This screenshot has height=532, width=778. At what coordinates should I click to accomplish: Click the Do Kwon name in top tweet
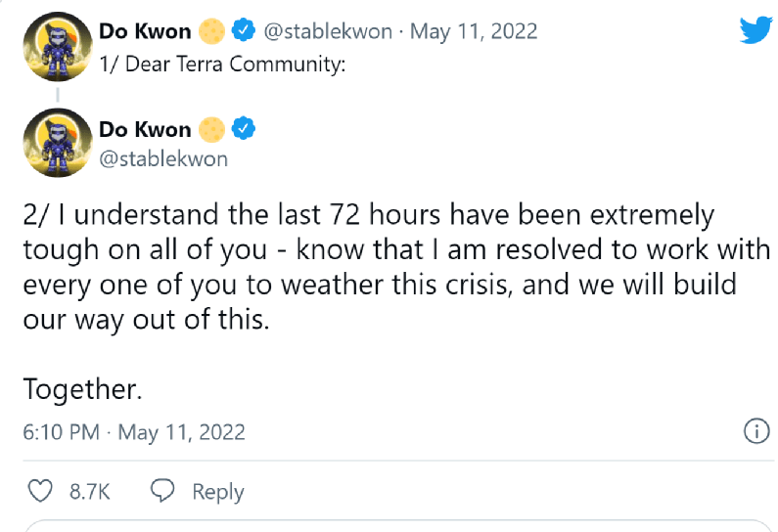145,31
